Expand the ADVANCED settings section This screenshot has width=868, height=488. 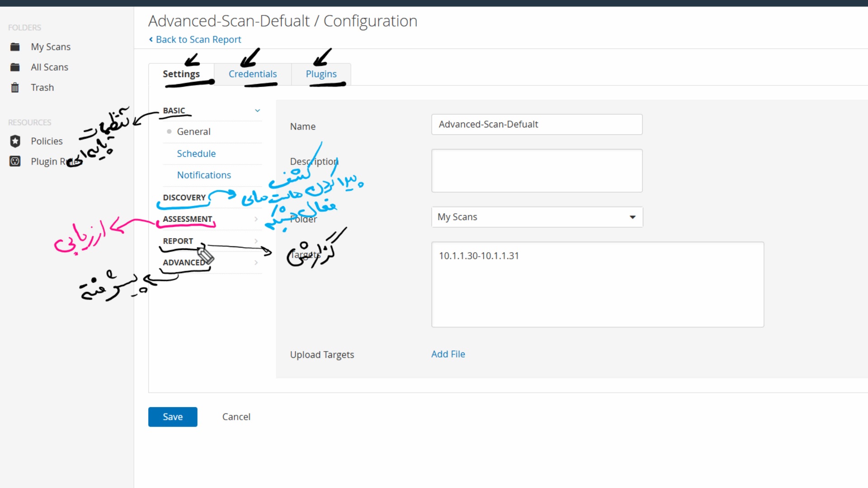[256, 263]
